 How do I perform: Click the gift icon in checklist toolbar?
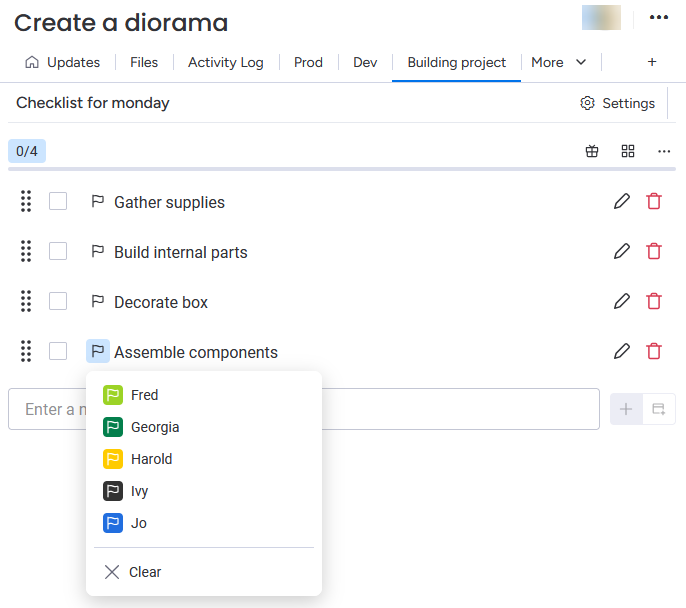pos(592,151)
